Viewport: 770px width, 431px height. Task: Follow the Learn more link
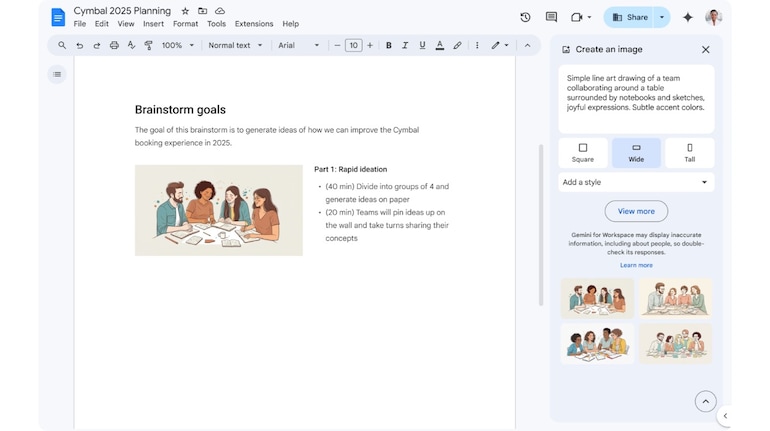click(x=636, y=265)
